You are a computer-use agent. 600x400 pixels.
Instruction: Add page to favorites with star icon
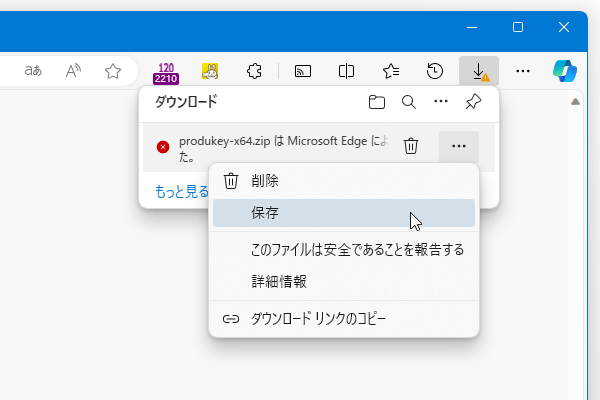[113, 71]
